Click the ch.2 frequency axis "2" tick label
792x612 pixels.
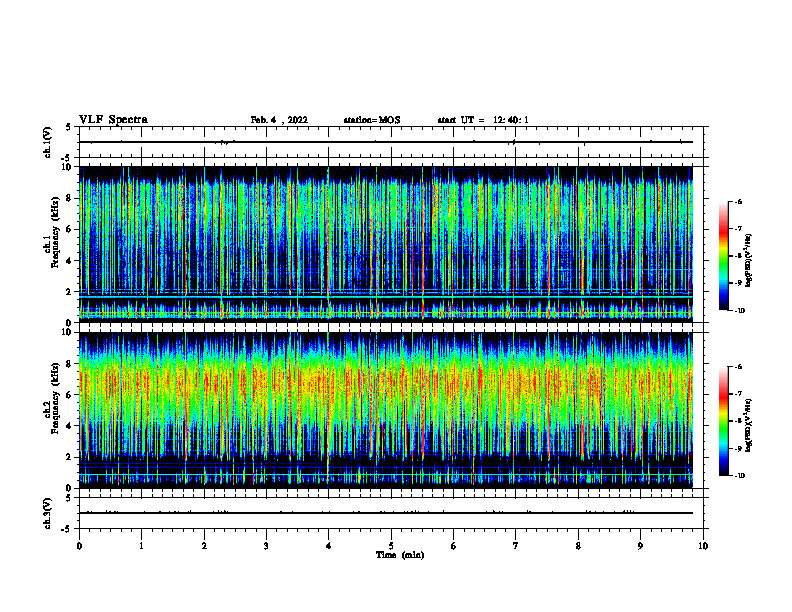(69, 457)
